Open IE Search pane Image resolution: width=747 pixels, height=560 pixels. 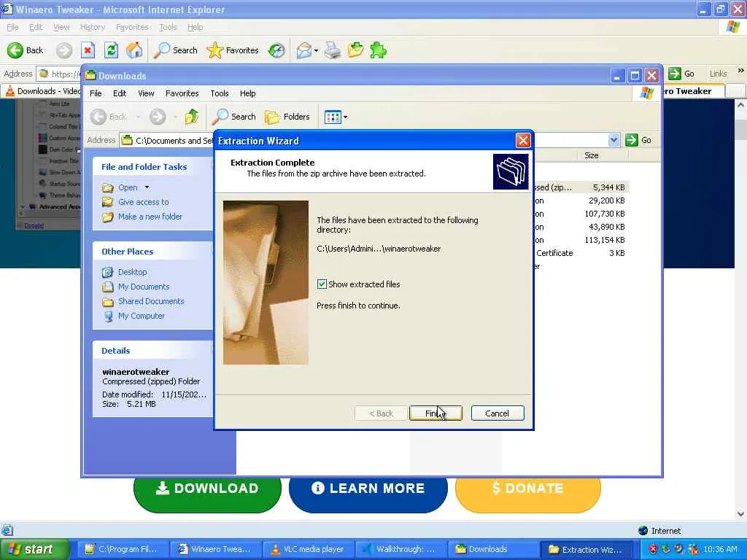pos(175,50)
